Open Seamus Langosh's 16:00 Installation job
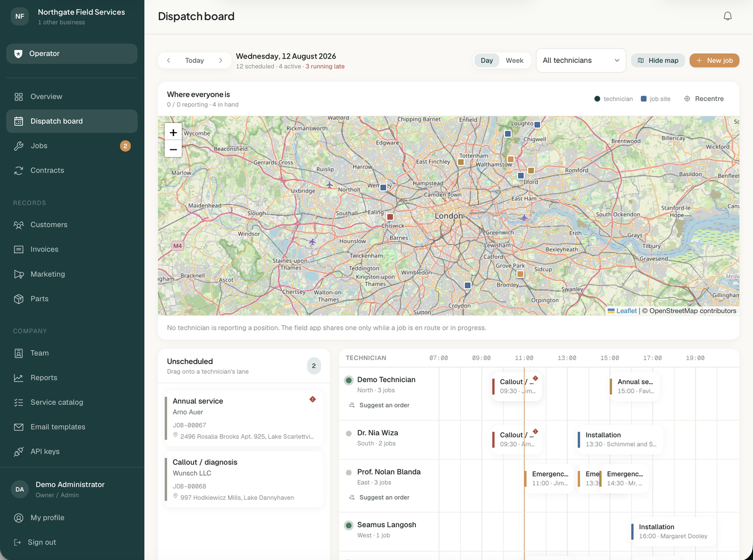 673,532
